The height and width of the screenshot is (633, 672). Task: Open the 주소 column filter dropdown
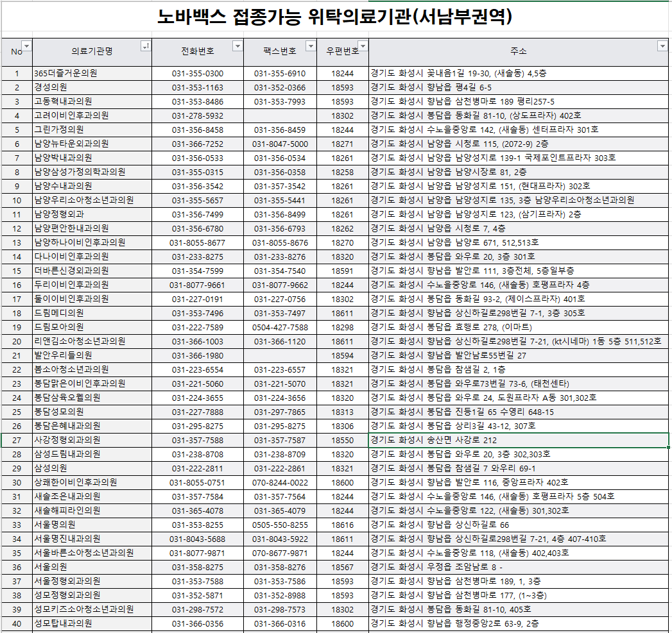662,46
